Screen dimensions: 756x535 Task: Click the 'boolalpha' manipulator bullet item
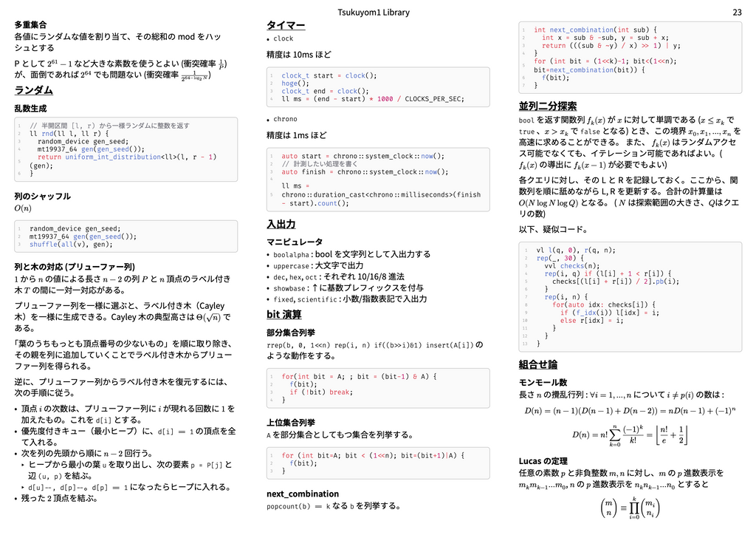click(x=351, y=254)
